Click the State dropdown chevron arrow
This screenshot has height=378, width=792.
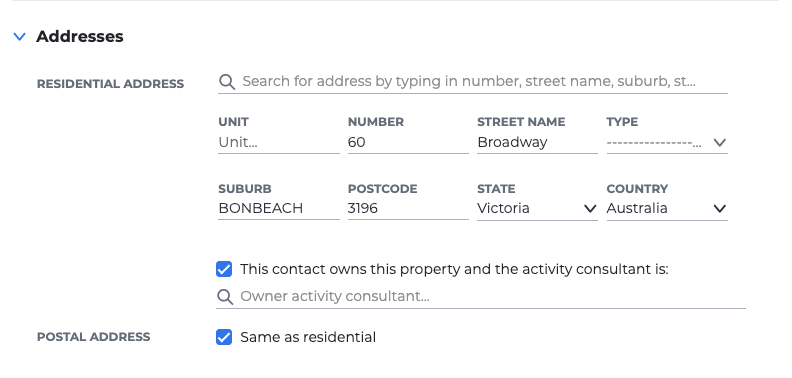(590, 209)
